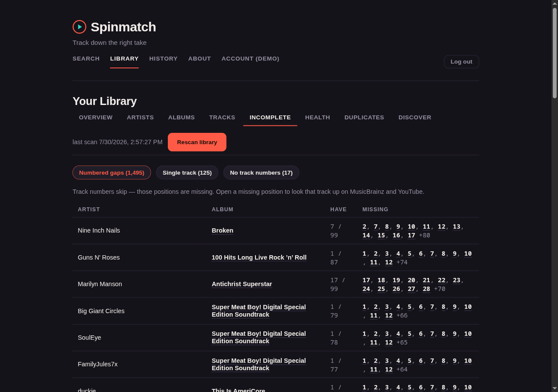Select No track numbers (17) filter
Screen dimensions: 558x392
261,172
